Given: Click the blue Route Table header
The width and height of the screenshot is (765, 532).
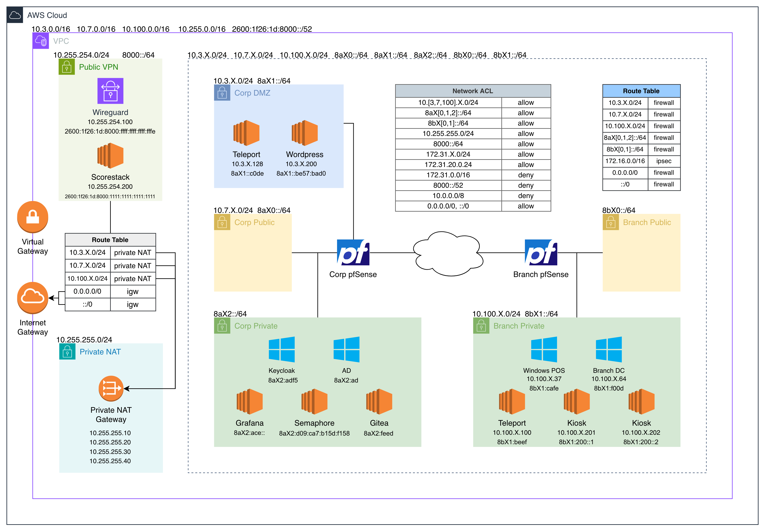Looking at the screenshot, I should coord(641,91).
